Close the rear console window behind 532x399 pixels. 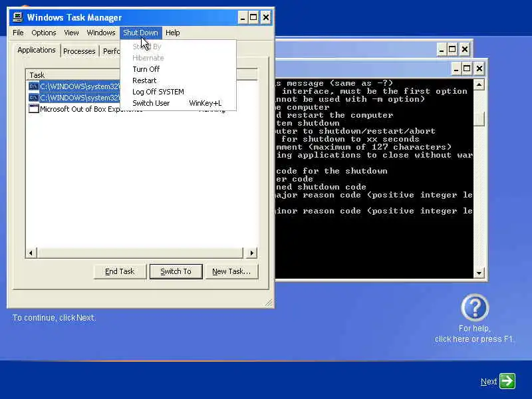tap(464, 49)
